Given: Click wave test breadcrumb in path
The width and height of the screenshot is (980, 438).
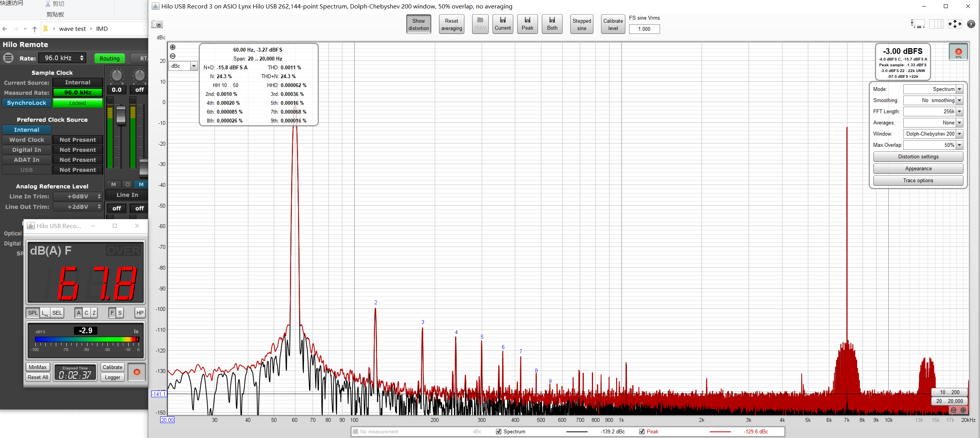Looking at the screenshot, I should point(72,29).
